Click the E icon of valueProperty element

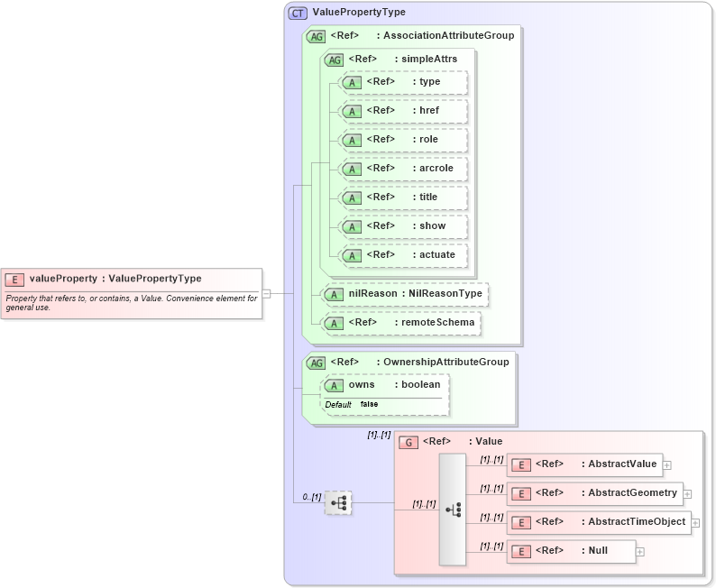[14, 280]
